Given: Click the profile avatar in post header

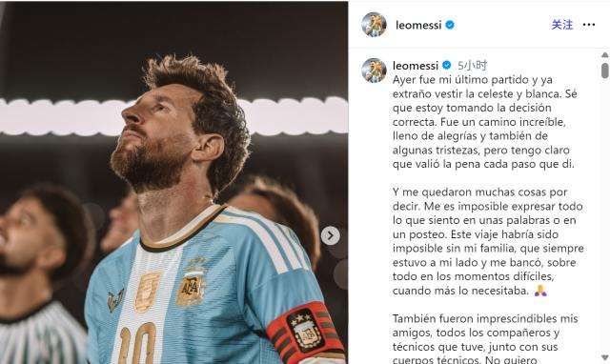Looking at the screenshot, I should [x=374, y=25].
